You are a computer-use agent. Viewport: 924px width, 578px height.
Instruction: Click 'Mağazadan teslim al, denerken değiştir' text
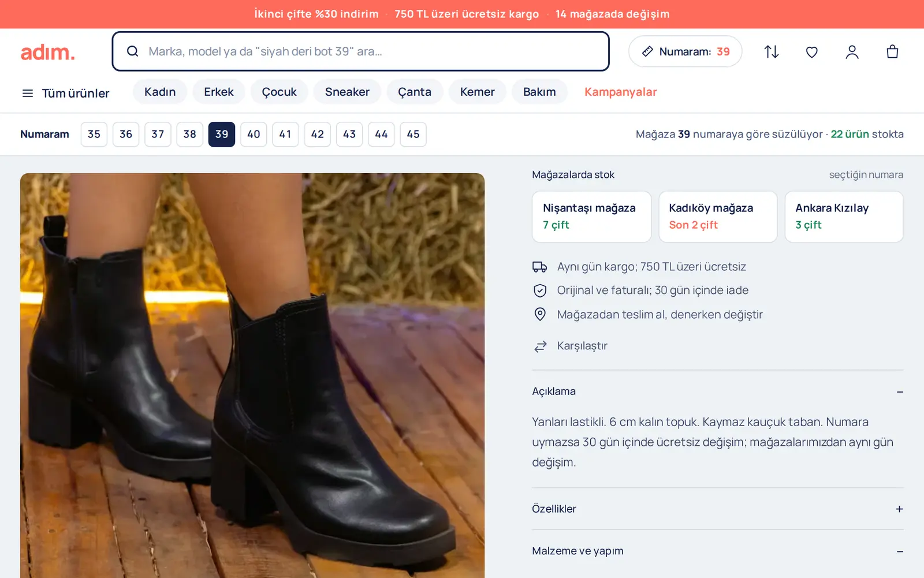[660, 315]
